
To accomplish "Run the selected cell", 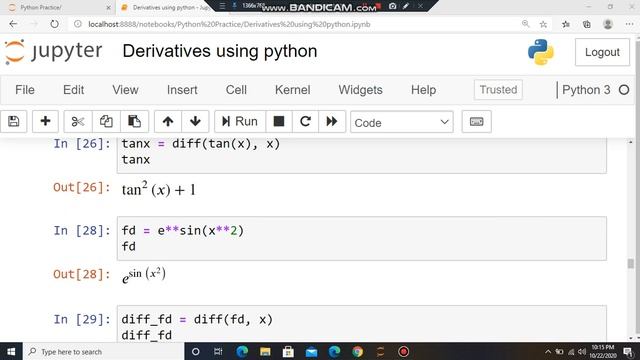I will [240, 121].
